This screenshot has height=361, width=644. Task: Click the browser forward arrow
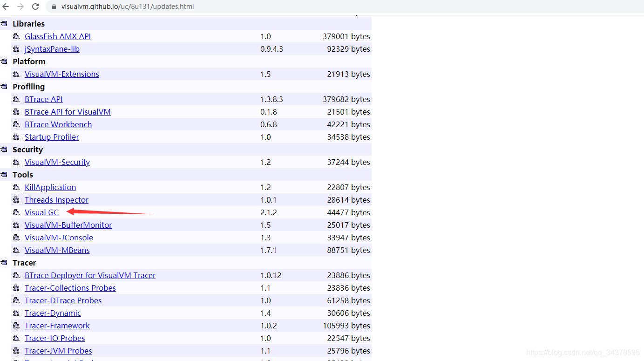20,7
